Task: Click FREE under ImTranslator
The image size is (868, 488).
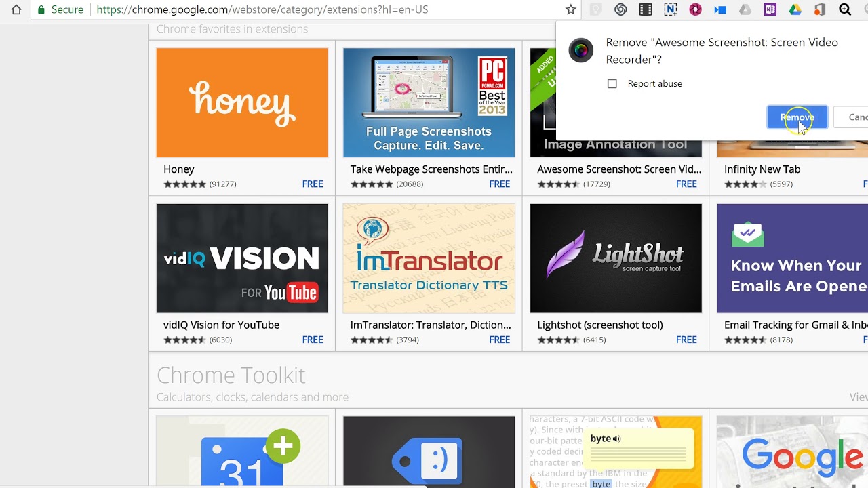Action: pos(500,340)
